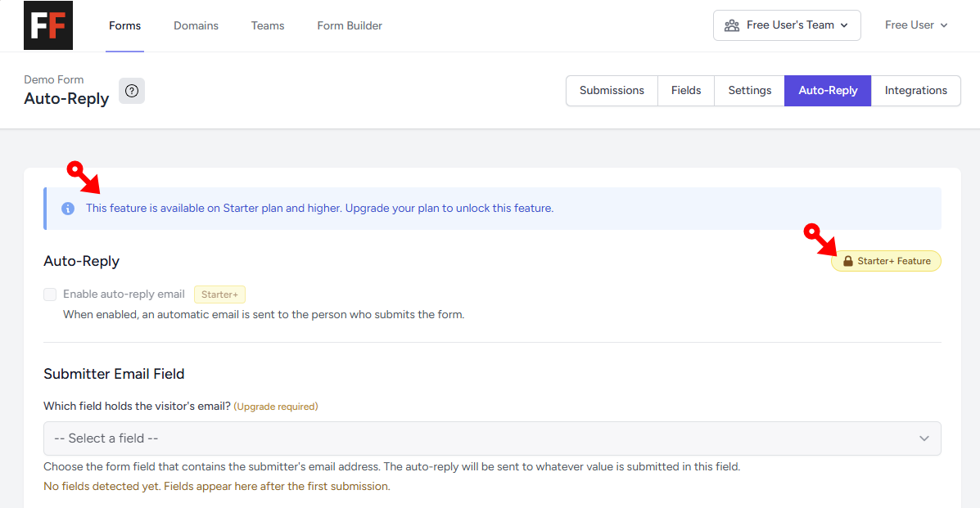Screen dimensions: 980x508
Task: Switch to the Settings tab
Action: [x=749, y=91]
